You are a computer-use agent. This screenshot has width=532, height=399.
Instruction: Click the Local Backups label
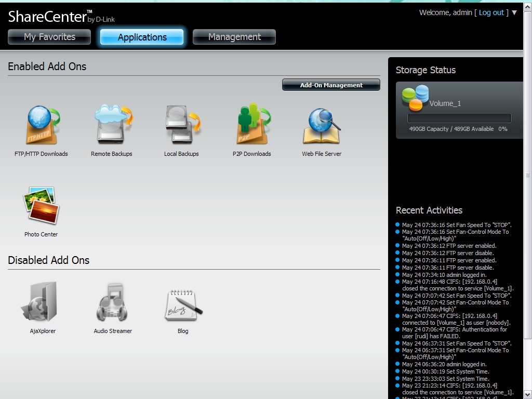181,154
